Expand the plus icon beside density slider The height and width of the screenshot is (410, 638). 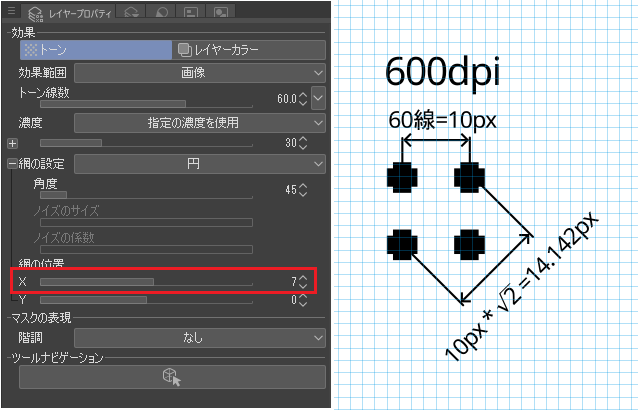click(12, 143)
